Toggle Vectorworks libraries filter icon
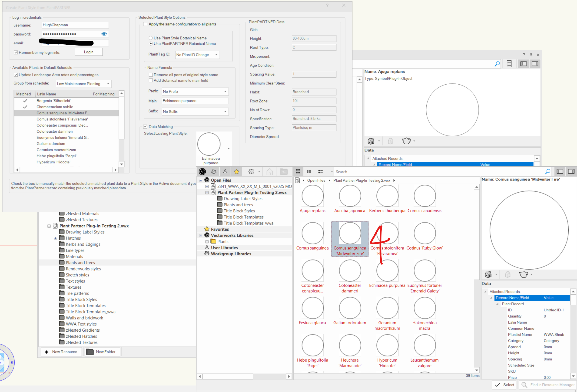 (x=202, y=171)
